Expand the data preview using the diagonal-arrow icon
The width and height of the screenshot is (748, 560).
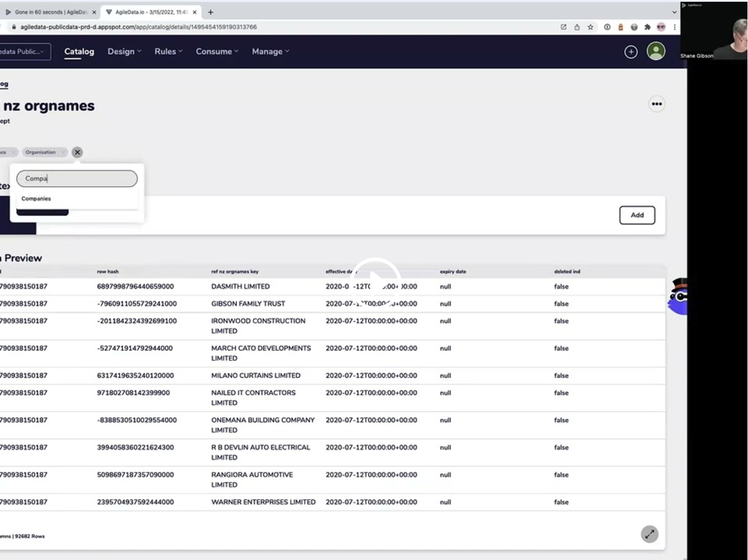[649, 534]
